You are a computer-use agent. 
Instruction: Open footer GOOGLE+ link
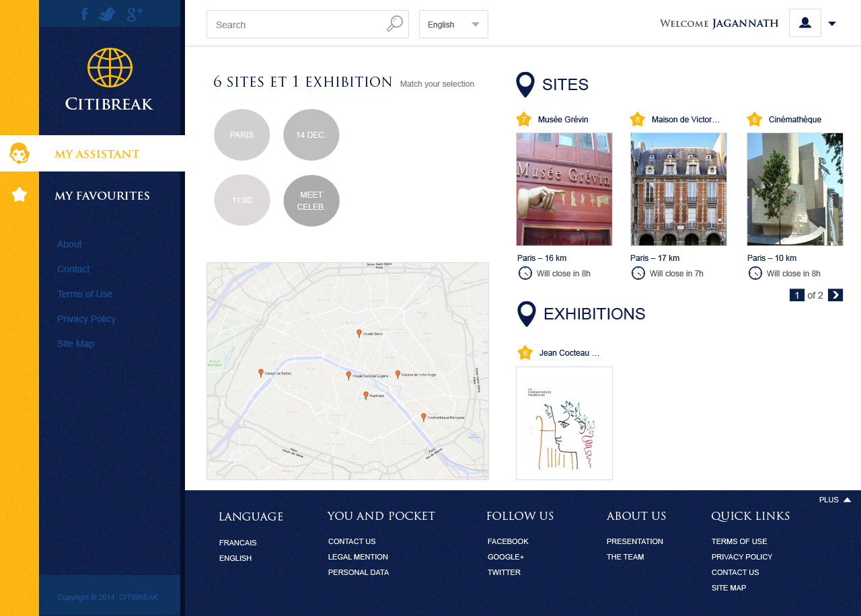pyautogui.click(x=506, y=557)
